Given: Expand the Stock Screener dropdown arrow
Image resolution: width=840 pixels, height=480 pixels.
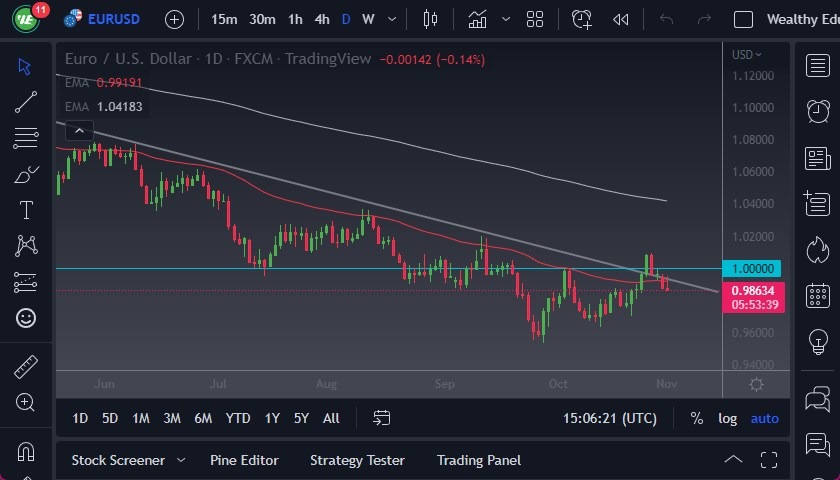Looking at the screenshot, I should click(x=181, y=460).
